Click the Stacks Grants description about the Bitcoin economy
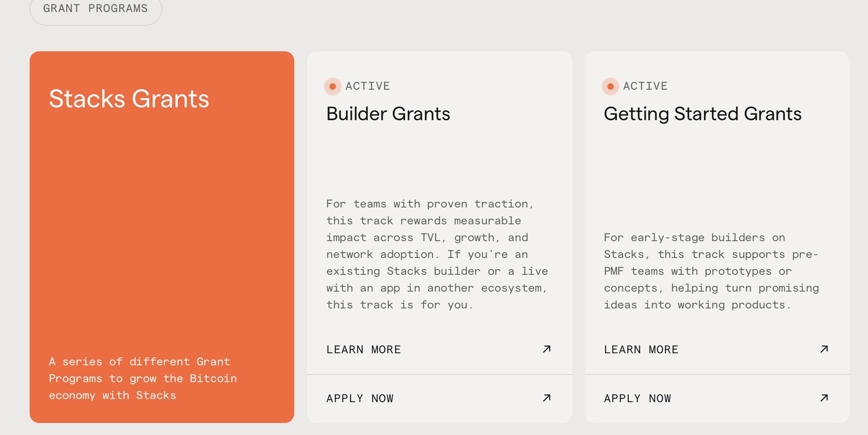The height and width of the screenshot is (435, 868). (143, 378)
